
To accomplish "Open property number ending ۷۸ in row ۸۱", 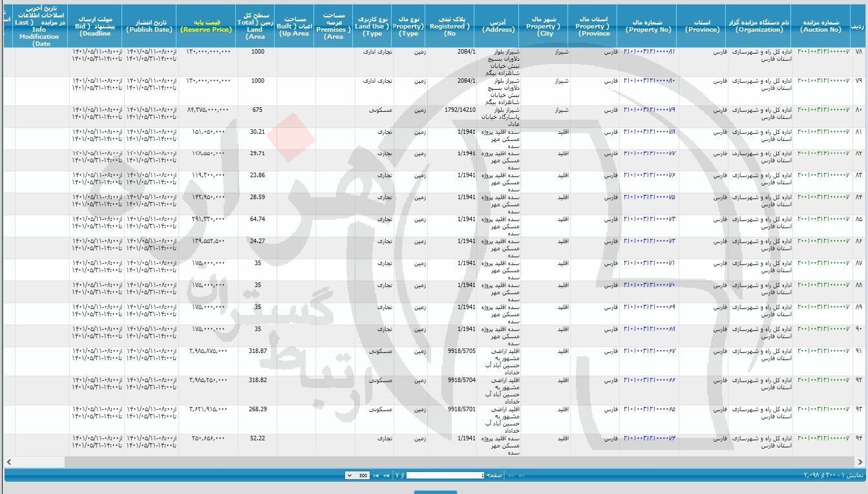I will [649, 131].
